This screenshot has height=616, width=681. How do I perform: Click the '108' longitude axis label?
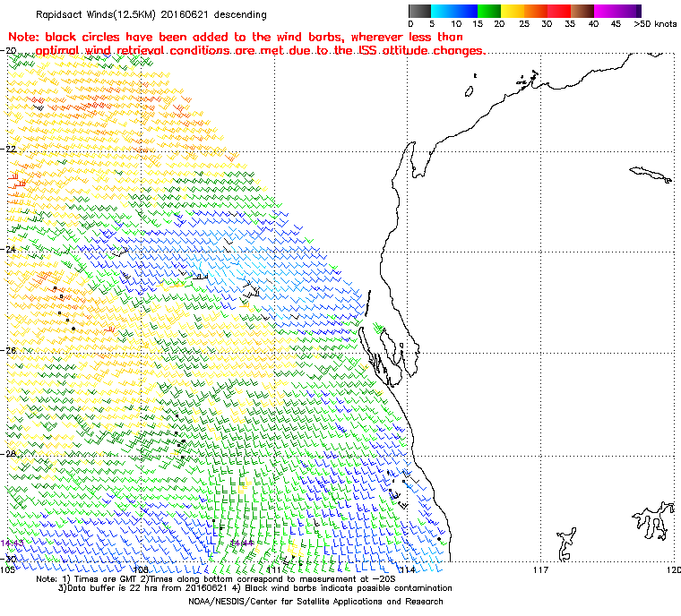(x=142, y=569)
